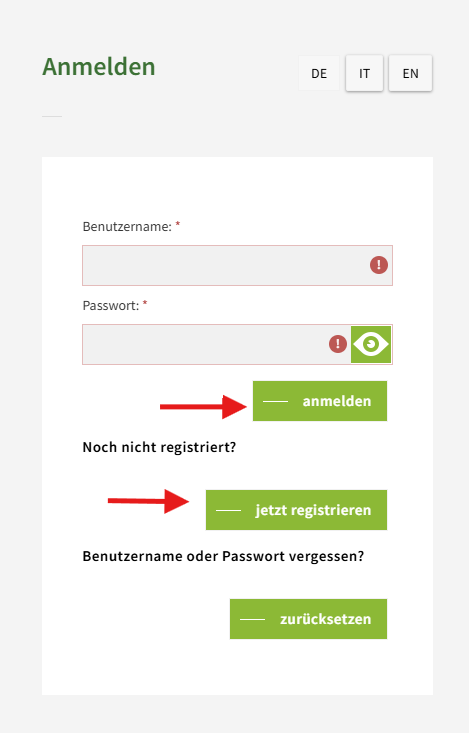
Task: Click the Anmelden page heading
Action: (x=99, y=67)
